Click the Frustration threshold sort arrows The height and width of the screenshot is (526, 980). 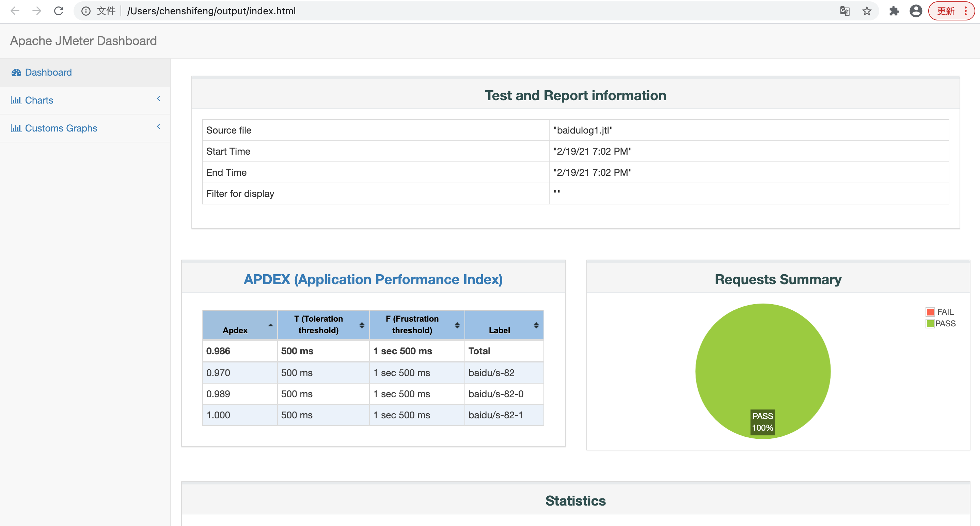point(457,325)
